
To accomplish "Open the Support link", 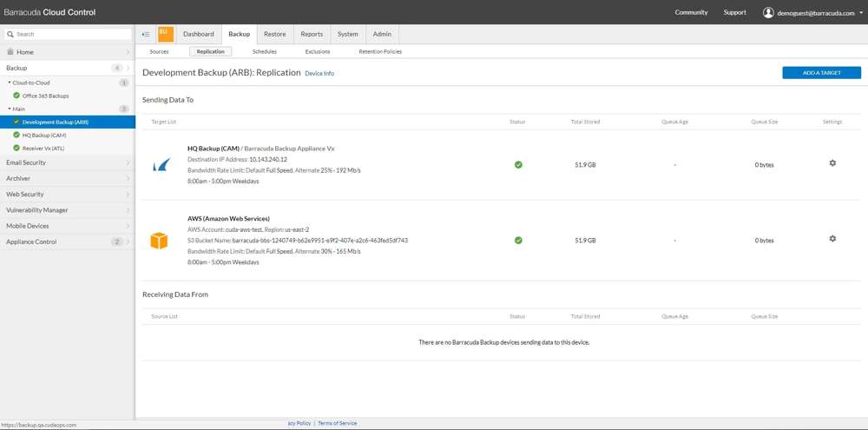I will click(734, 12).
